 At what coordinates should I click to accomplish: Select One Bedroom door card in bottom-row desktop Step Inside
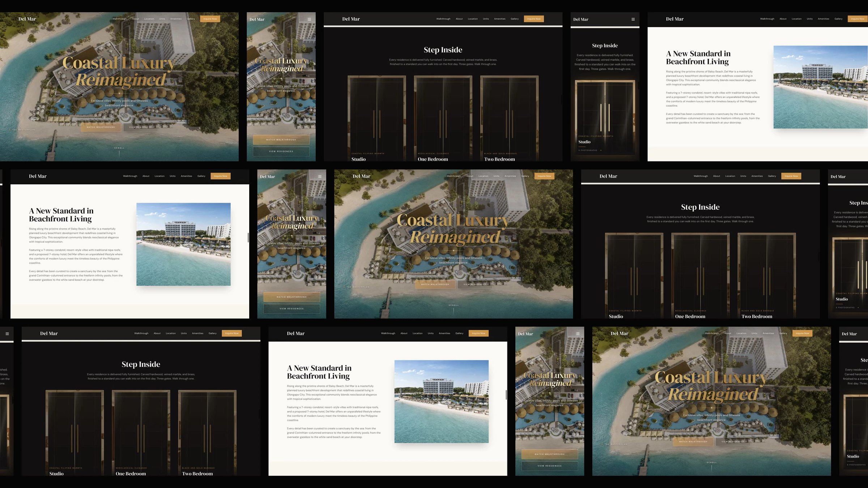[141, 433]
